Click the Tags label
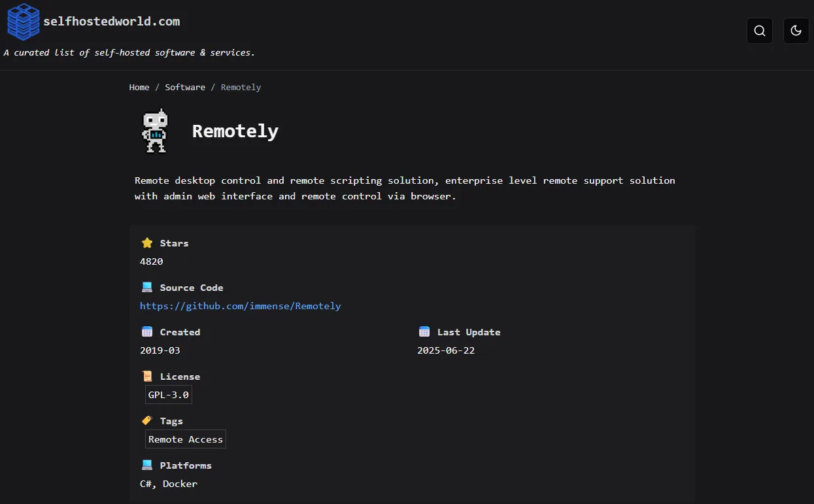The image size is (814, 504). coord(171,421)
